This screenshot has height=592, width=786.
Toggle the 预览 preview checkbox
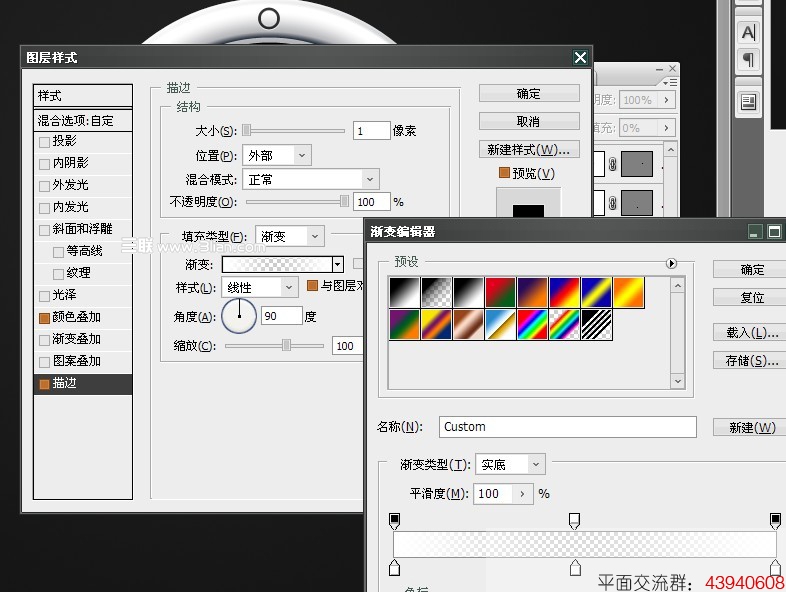click(504, 173)
